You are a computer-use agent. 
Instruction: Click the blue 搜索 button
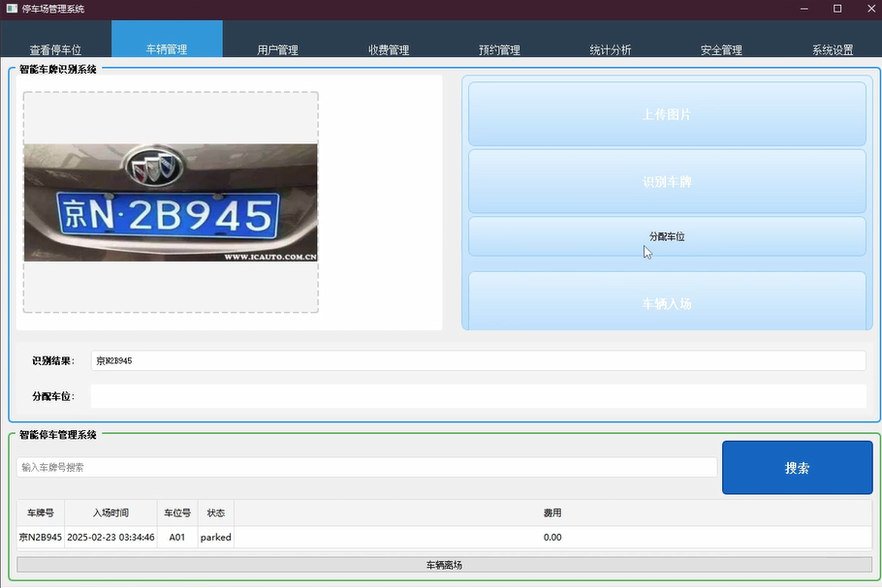coord(797,468)
